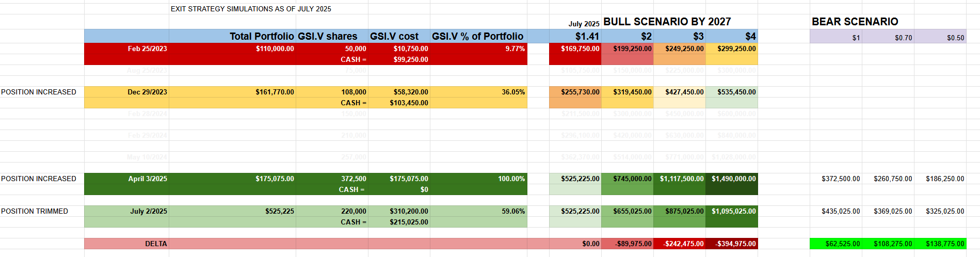Select the $4 bull price header cell
Screen dimensions: 980x257
click(x=732, y=36)
